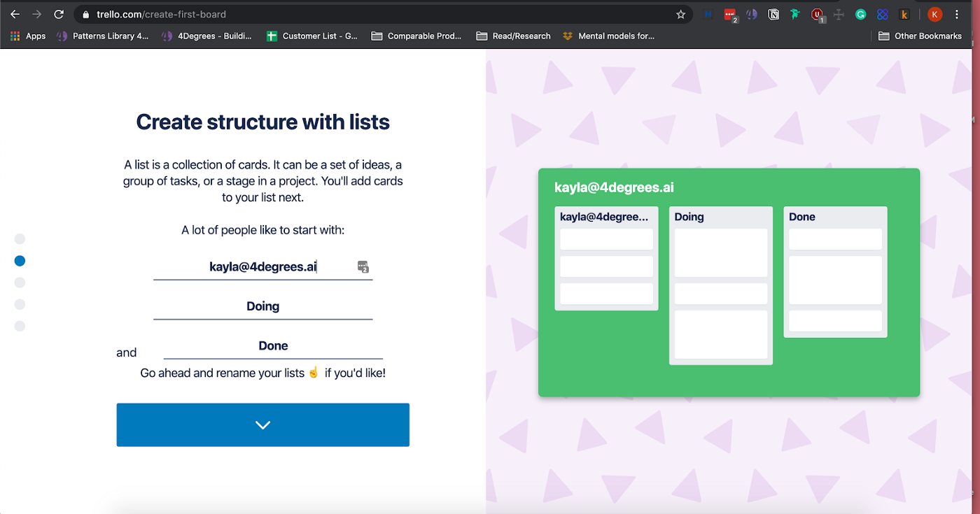Image resolution: width=980 pixels, height=514 pixels.
Task: Expand the Comparable Prod... bookmark folder
Action: [x=416, y=36]
